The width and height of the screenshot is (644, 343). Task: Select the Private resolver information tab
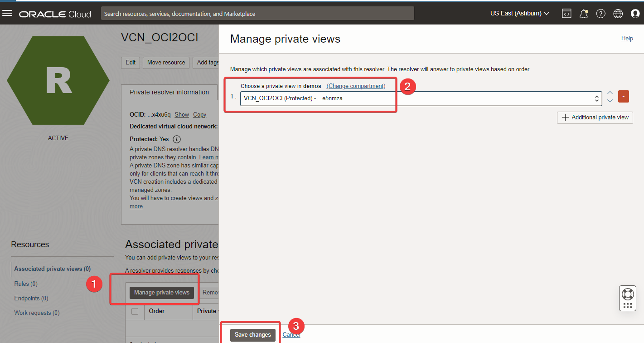169,92
